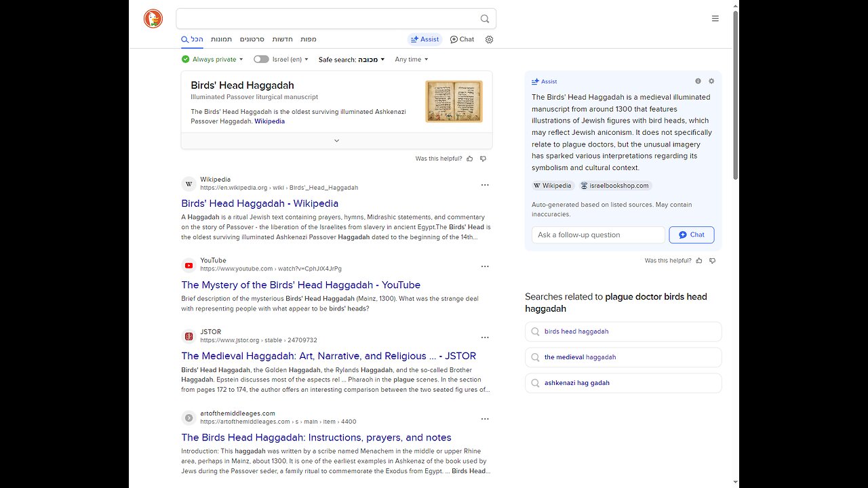Thumbs up the Assist answer
The image size is (868, 488).
[x=699, y=261]
